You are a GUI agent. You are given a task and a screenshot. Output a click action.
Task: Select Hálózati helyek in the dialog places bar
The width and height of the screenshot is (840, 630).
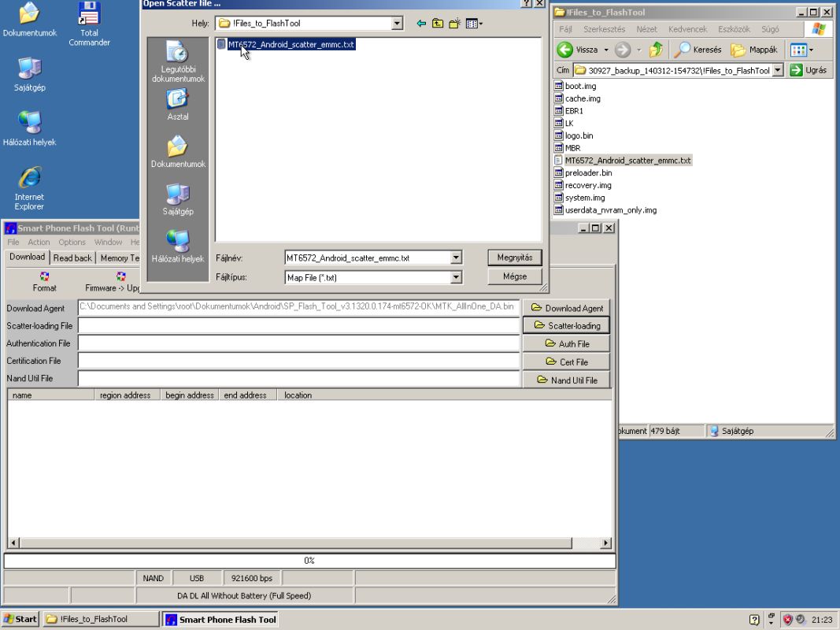pyautogui.click(x=178, y=246)
